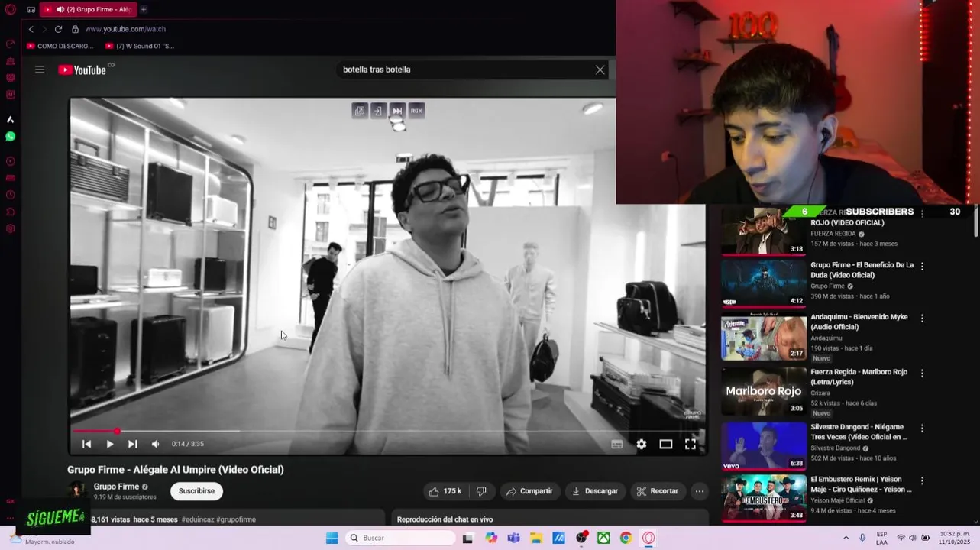Viewport: 980px width, 550px height.
Task: Open 'El Embustero Remix' video thumbnail
Action: click(x=764, y=498)
